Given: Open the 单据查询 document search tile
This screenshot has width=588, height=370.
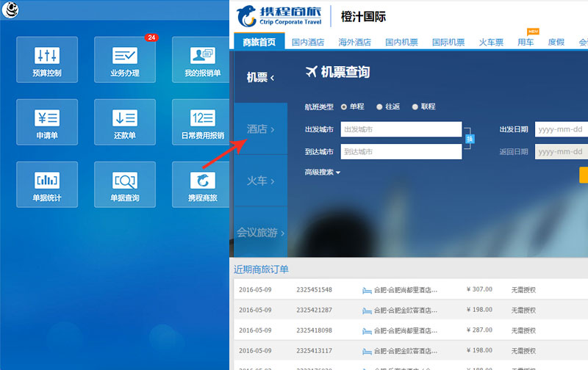Looking at the screenshot, I should [125, 184].
